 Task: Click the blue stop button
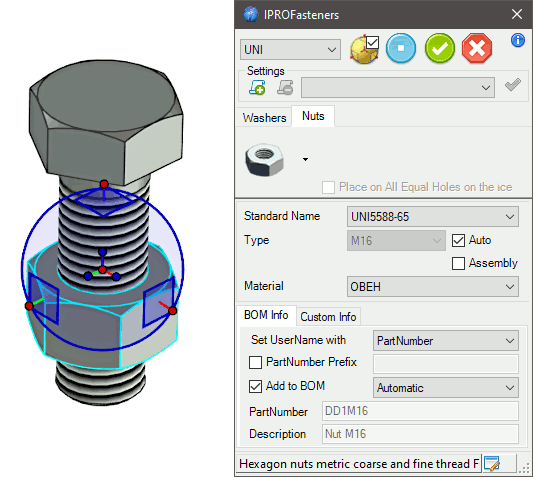coord(401,48)
